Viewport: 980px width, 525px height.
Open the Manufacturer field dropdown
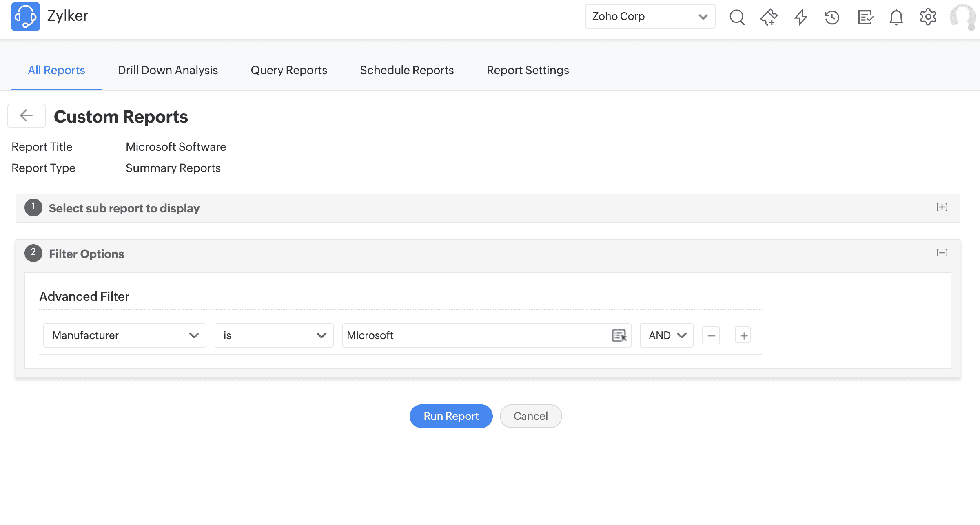(124, 335)
